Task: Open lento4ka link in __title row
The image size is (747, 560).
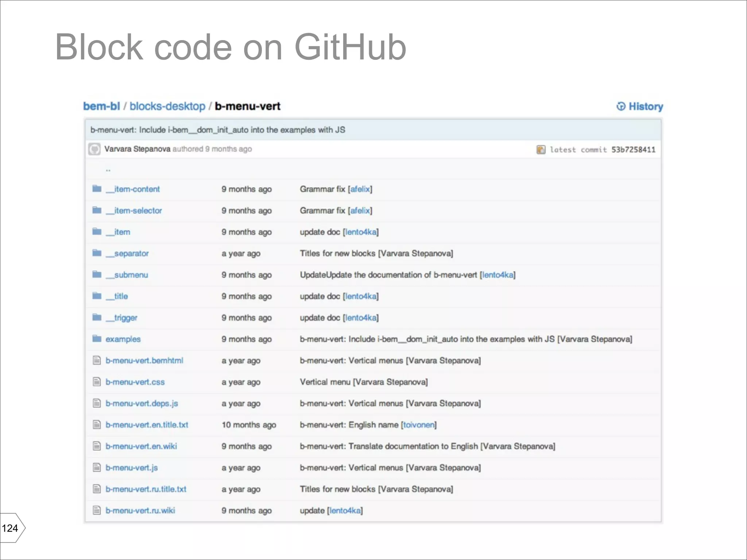Action: pyautogui.click(x=361, y=296)
